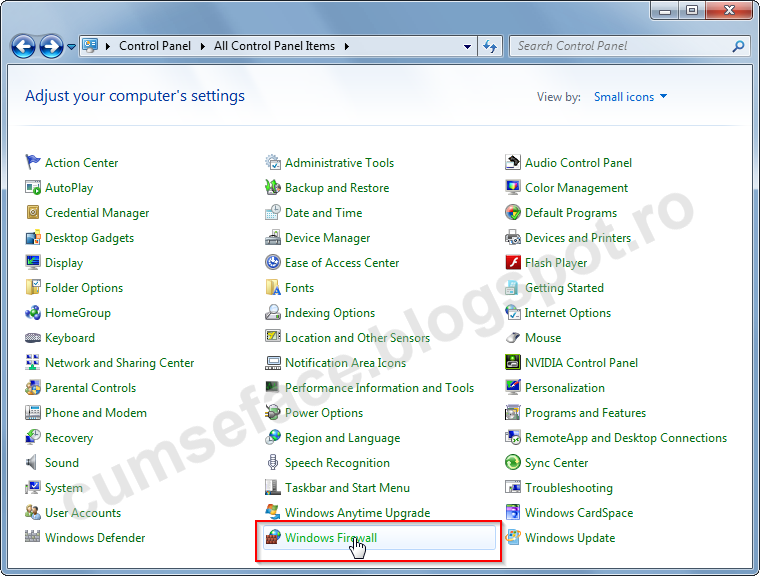
Task: Open Getting Started link
Action: click(564, 288)
